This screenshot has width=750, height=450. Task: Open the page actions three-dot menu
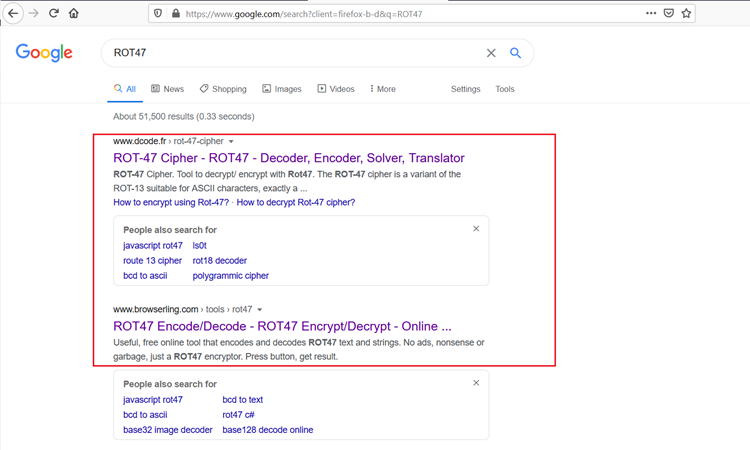click(651, 14)
